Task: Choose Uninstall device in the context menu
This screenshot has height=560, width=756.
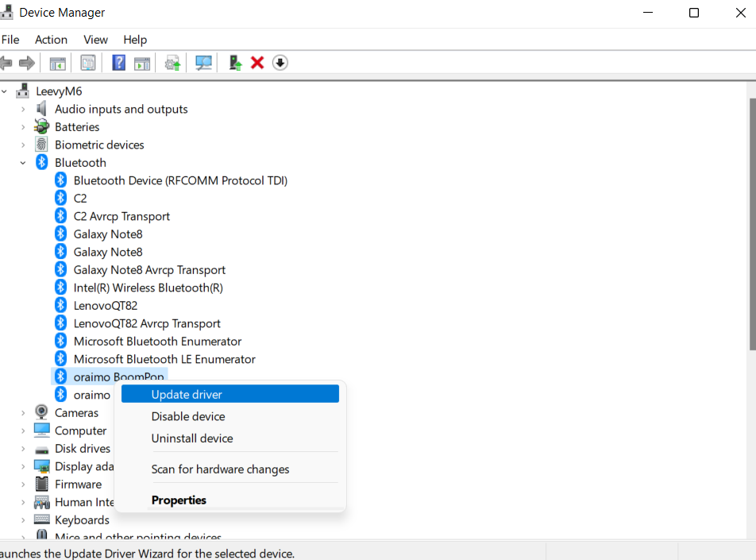Action: (x=230, y=438)
